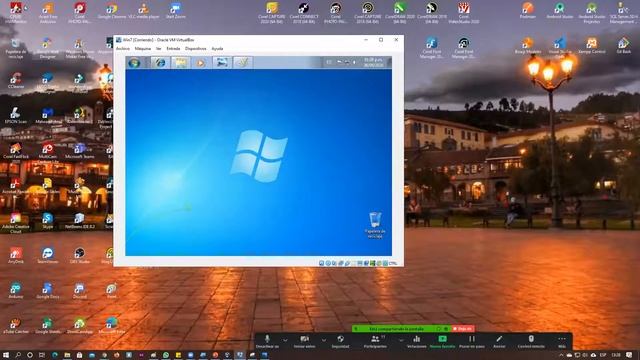The image size is (640, 360).
Task: Expand the arrow beside Participantes
Action: click(x=401, y=340)
